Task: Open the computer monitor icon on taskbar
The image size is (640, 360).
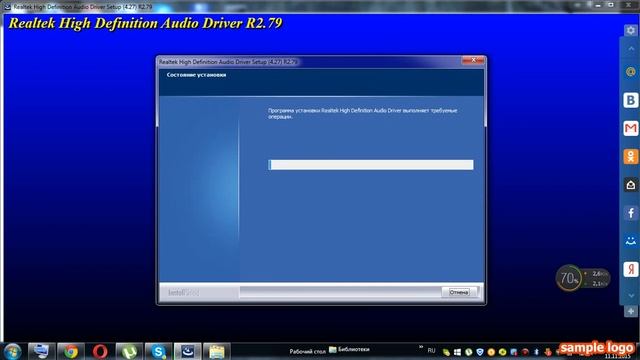Action: [42, 351]
